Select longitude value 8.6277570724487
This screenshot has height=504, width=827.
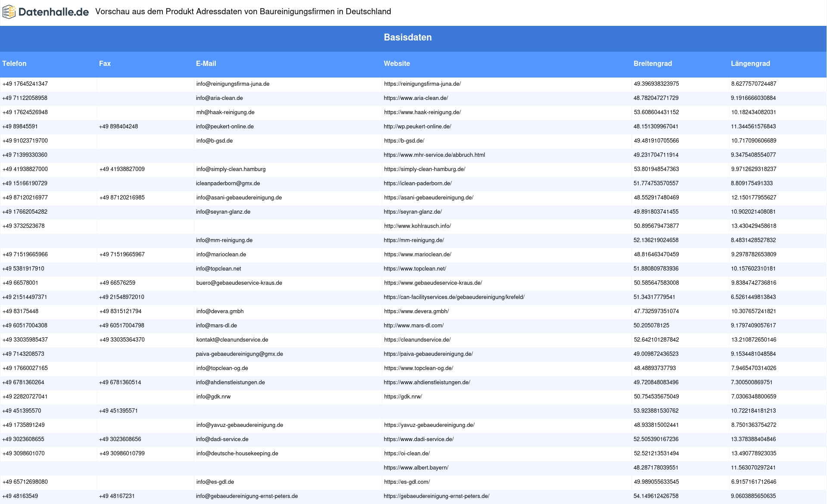(x=754, y=84)
